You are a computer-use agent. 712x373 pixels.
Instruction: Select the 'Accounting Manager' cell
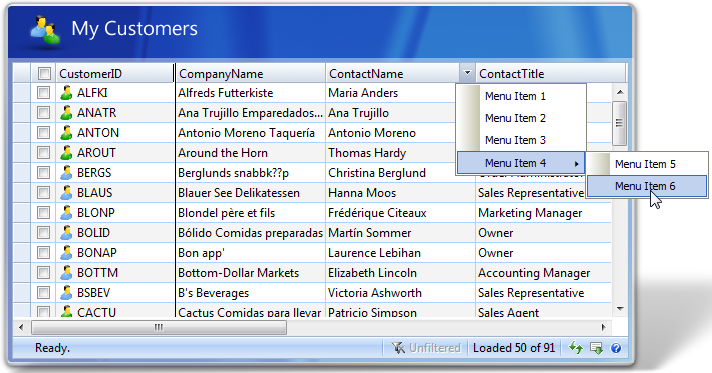tap(543, 273)
